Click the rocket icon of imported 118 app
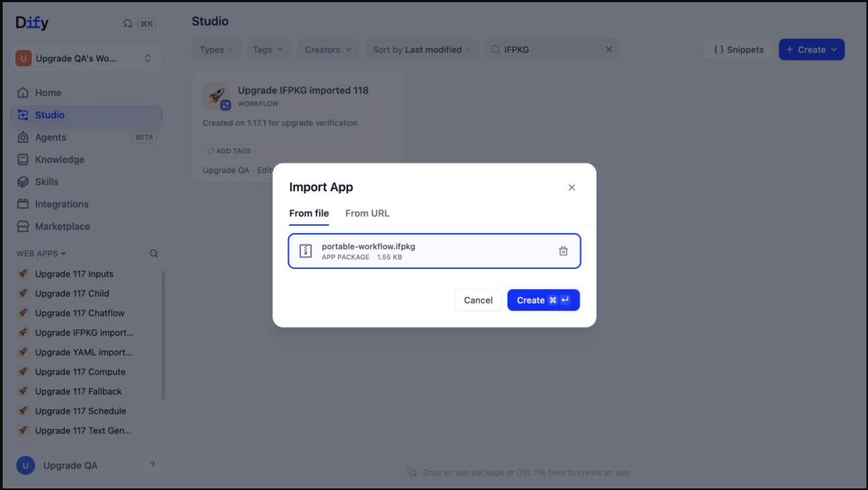 (216, 96)
